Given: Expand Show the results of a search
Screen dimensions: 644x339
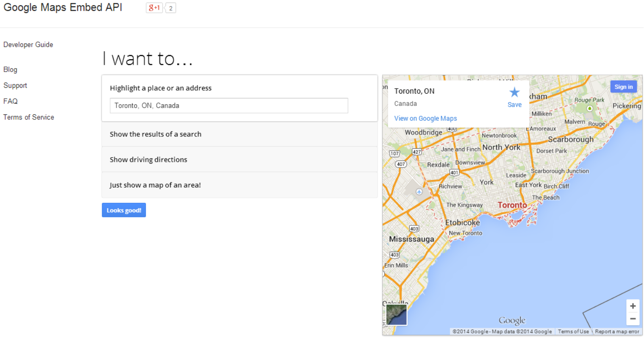Looking at the screenshot, I should 239,134.
